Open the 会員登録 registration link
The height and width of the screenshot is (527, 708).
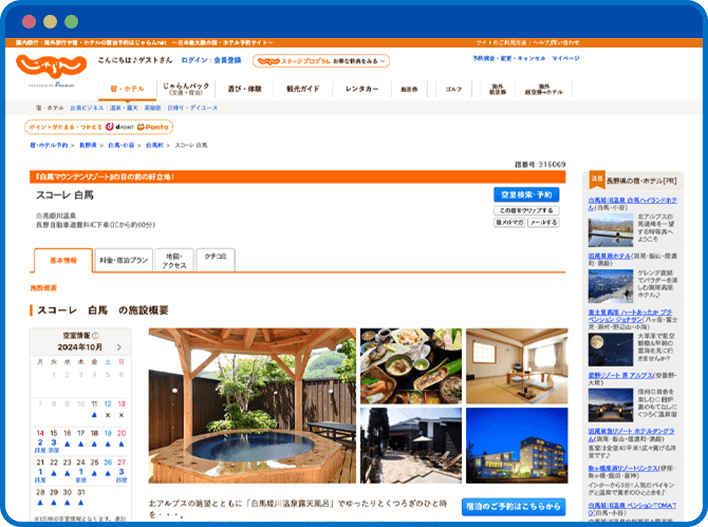[x=228, y=60]
